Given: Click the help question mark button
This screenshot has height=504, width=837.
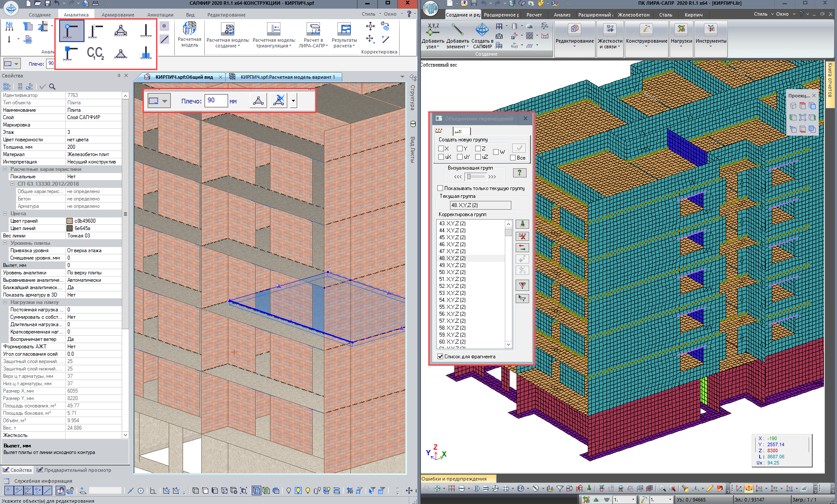Looking at the screenshot, I should [x=519, y=173].
